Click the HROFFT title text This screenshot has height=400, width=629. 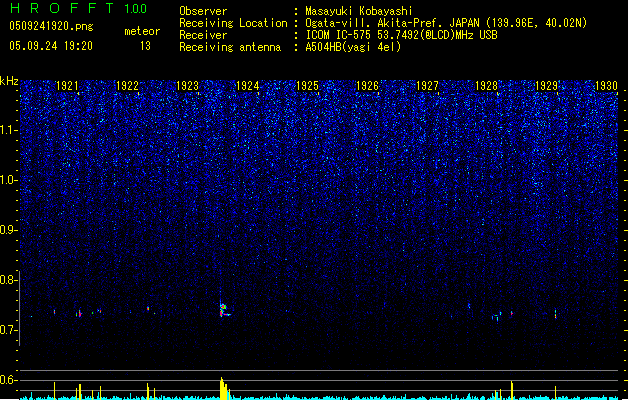62,8
